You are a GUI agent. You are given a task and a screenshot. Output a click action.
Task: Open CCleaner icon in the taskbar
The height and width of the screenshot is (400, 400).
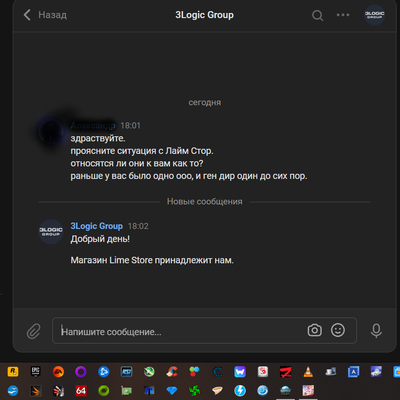pos(172,371)
